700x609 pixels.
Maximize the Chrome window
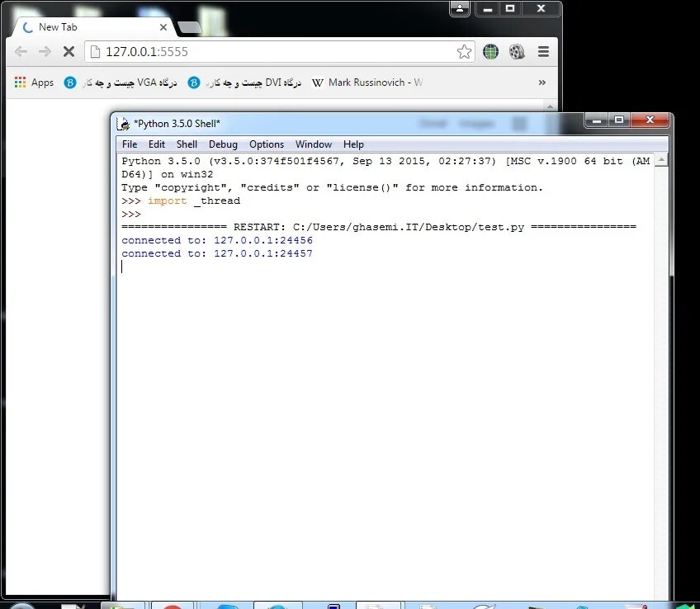pos(510,9)
